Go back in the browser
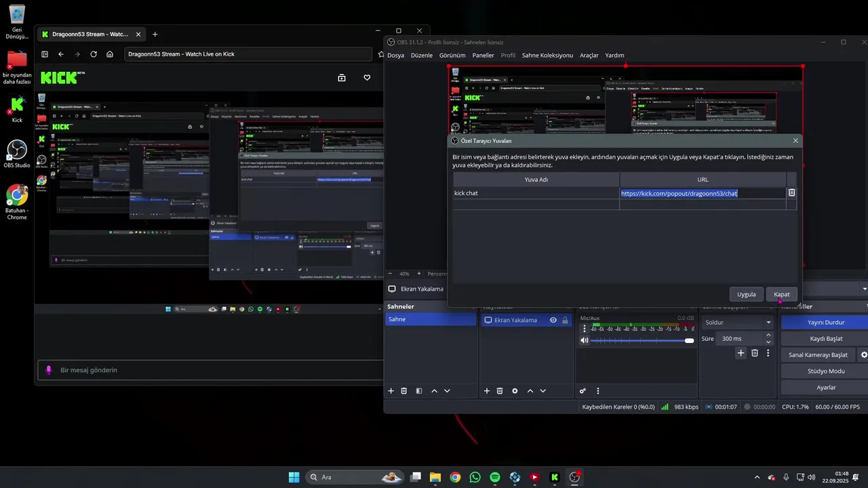The image size is (868, 488). [x=61, y=54]
